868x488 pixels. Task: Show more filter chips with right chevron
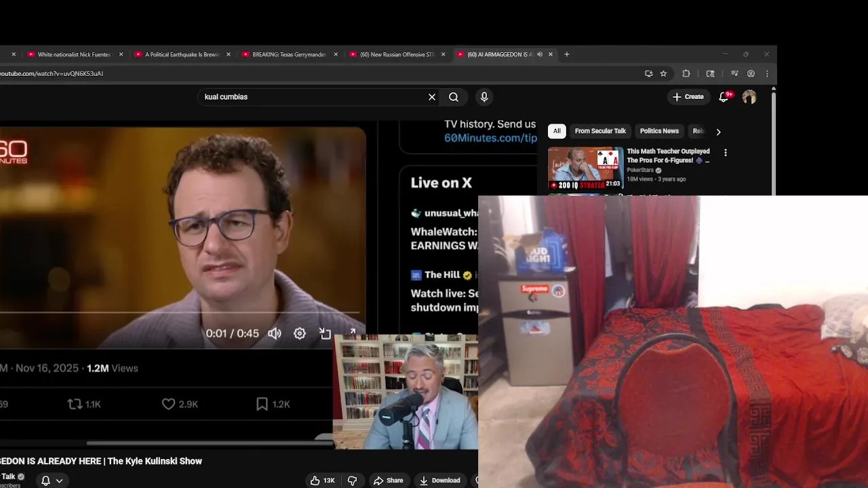[x=718, y=131]
